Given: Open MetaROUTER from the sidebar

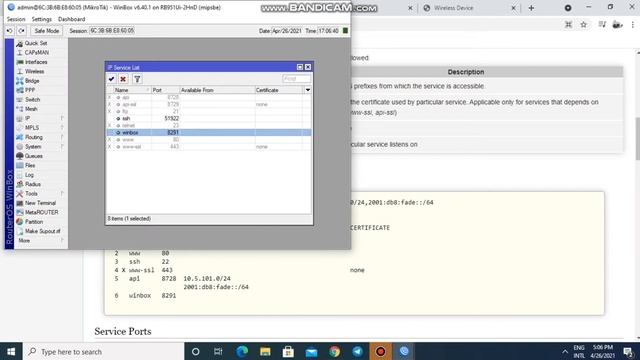Looking at the screenshot, I should (41, 212).
